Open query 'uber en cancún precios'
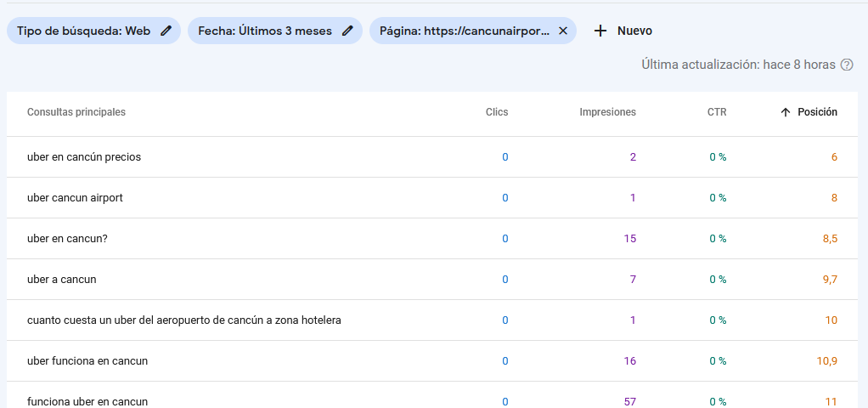The height and width of the screenshot is (408, 868). (x=84, y=157)
